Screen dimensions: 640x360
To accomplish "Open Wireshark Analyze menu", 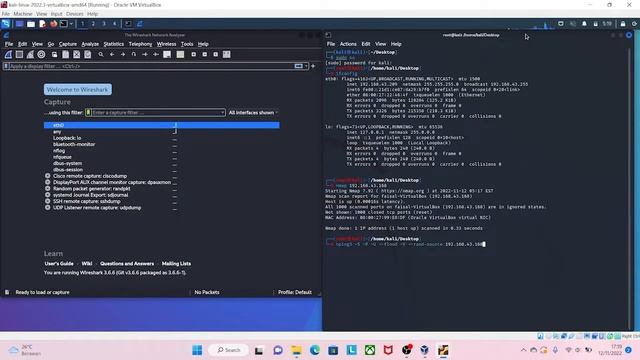I will tap(90, 44).
